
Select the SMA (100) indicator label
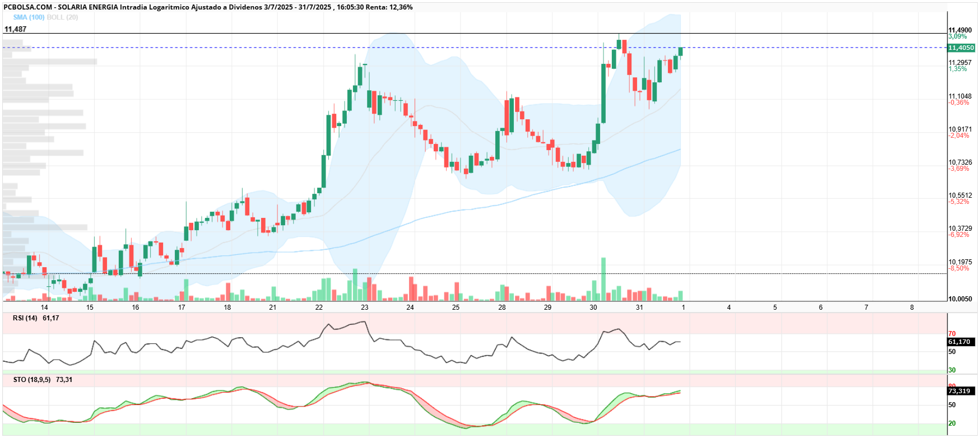click(29, 17)
